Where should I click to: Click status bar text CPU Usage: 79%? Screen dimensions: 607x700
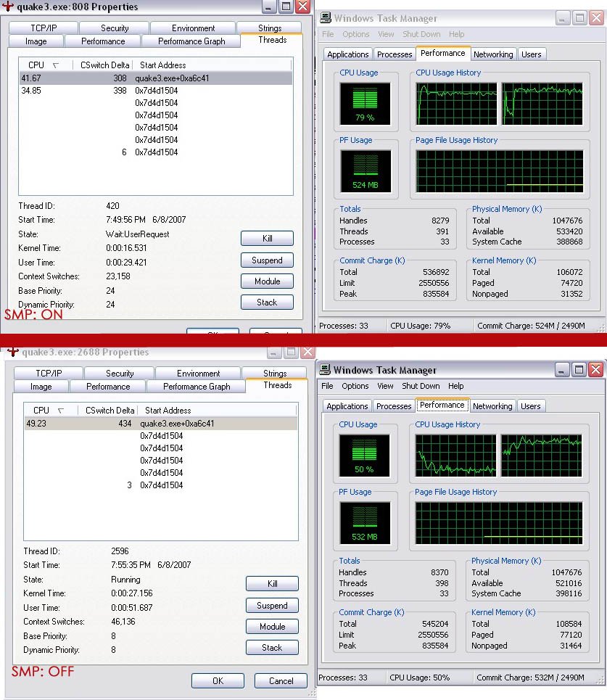(420, 326)
